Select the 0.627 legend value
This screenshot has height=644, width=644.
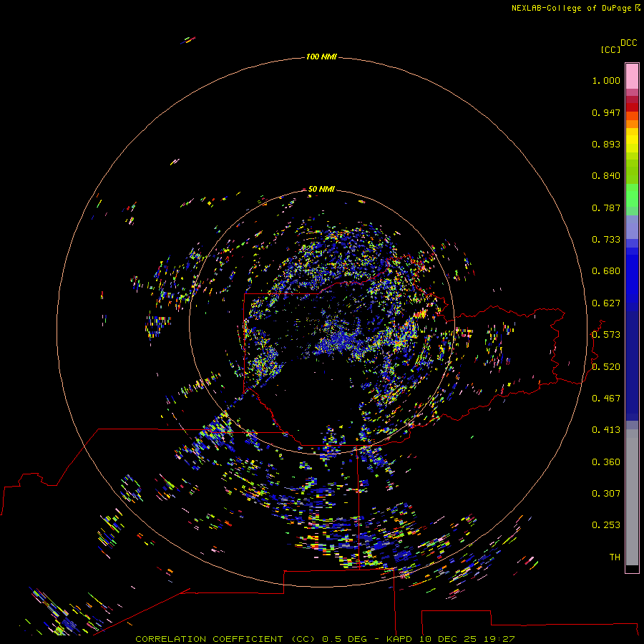(606, 303)
